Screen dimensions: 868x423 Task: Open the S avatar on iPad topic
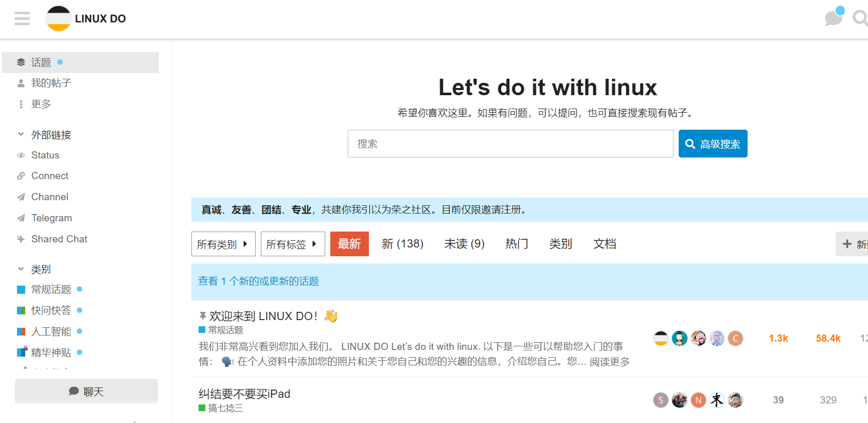[661, 400]
